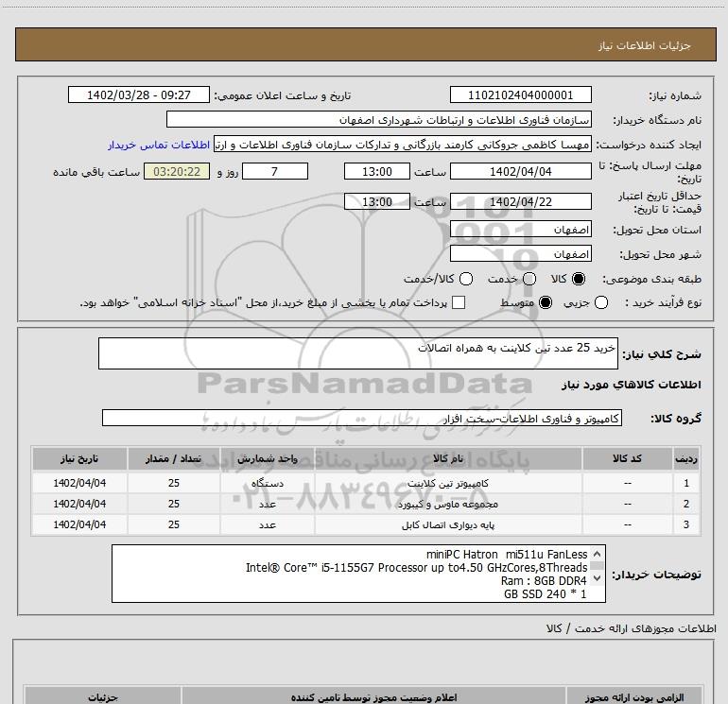Click the goods group field سخت افزار
The width and height of the screenshot is (728, 704).
(x=362, y=418)
